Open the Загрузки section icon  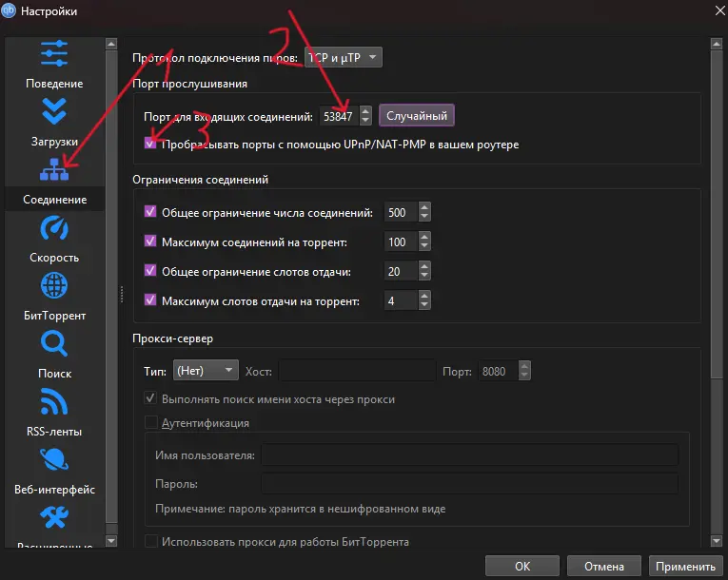tap(54, 111)
